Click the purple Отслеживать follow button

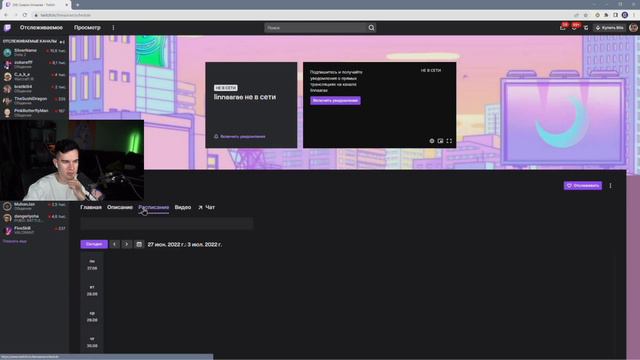pyautogui.click(x=582, y=186)
